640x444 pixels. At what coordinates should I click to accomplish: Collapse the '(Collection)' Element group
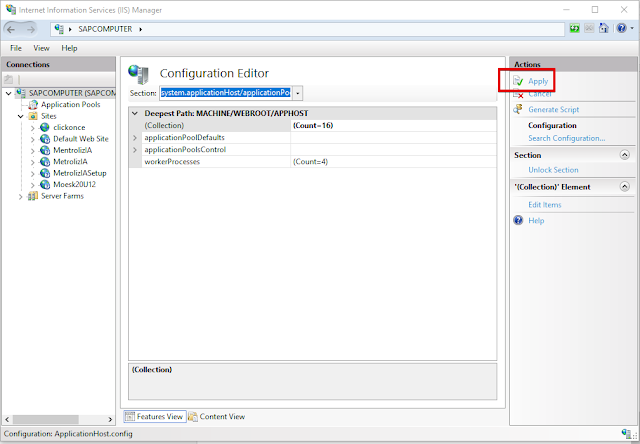[624, 186]
